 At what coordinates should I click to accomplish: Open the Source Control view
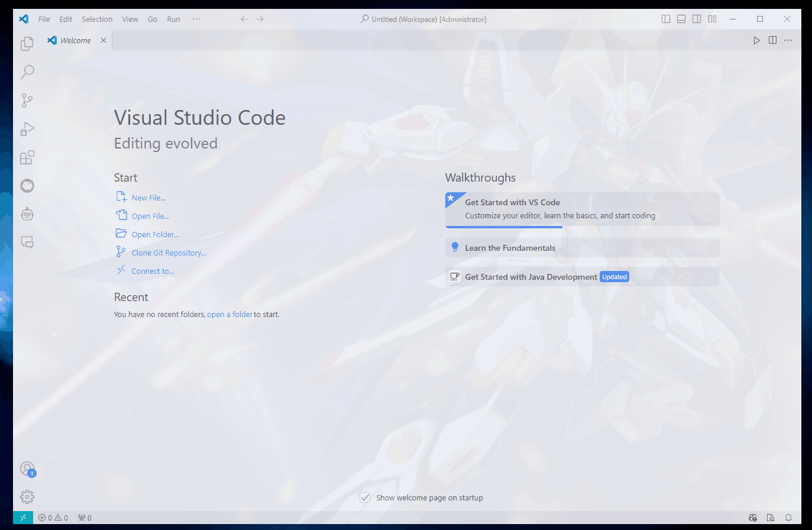click(27, 101)
